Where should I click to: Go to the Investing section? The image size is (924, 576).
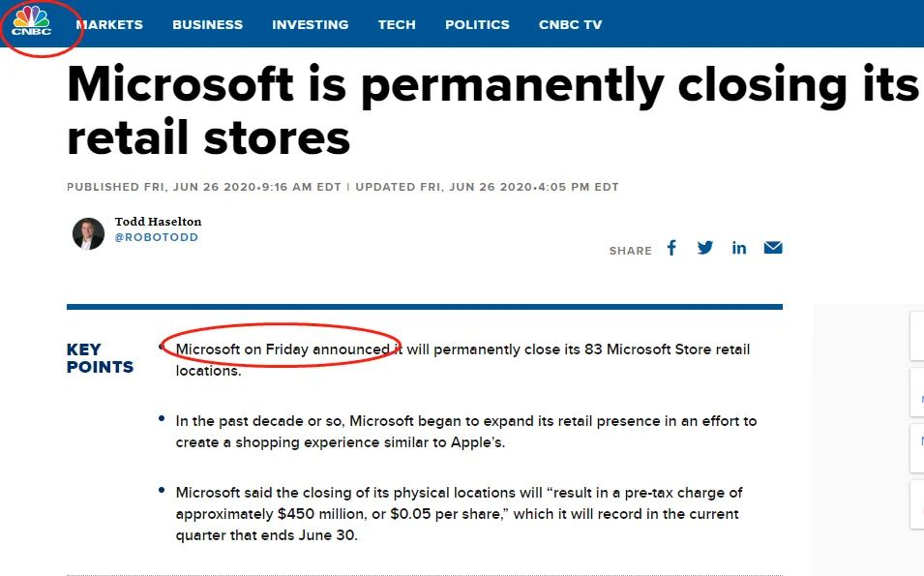(x=310, y=24)
